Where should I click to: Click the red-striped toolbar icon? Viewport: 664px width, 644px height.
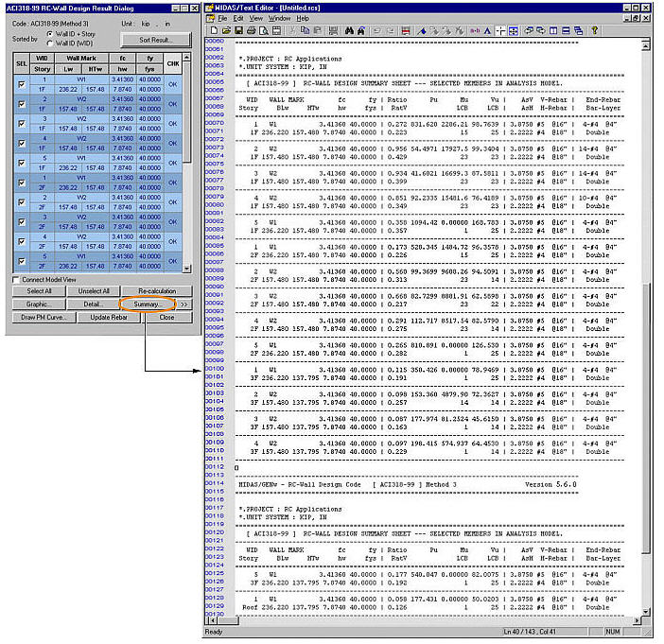click(406, 30)
